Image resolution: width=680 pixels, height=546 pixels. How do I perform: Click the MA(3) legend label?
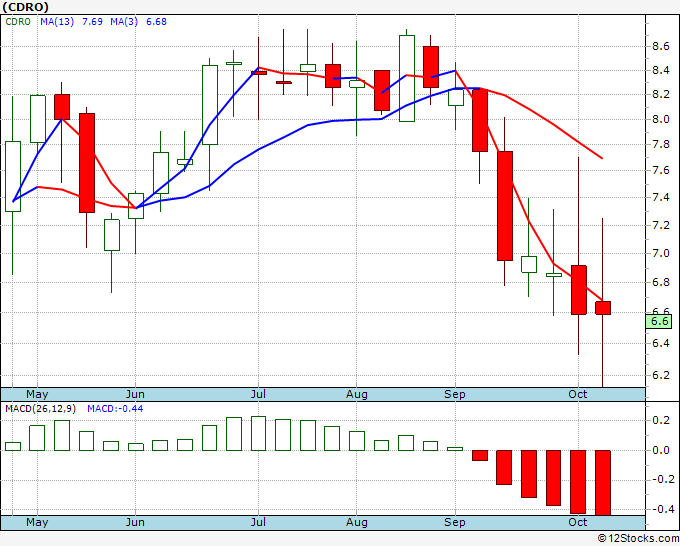point(124,22)
